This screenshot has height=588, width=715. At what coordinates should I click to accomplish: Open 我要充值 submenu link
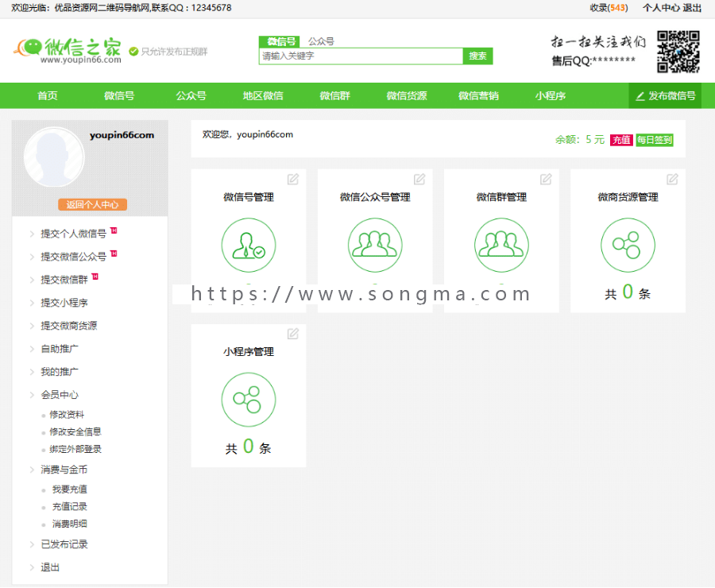pos(69,489)
